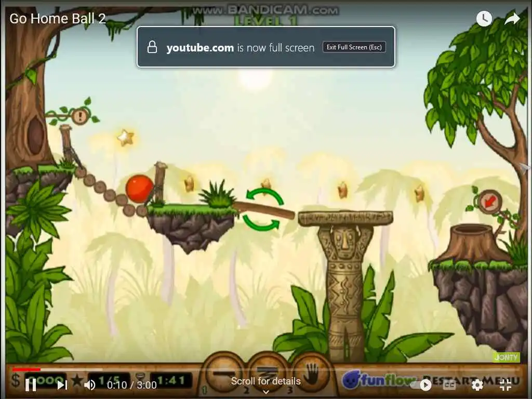Click the Watch later clock icon

coord(484,19)
